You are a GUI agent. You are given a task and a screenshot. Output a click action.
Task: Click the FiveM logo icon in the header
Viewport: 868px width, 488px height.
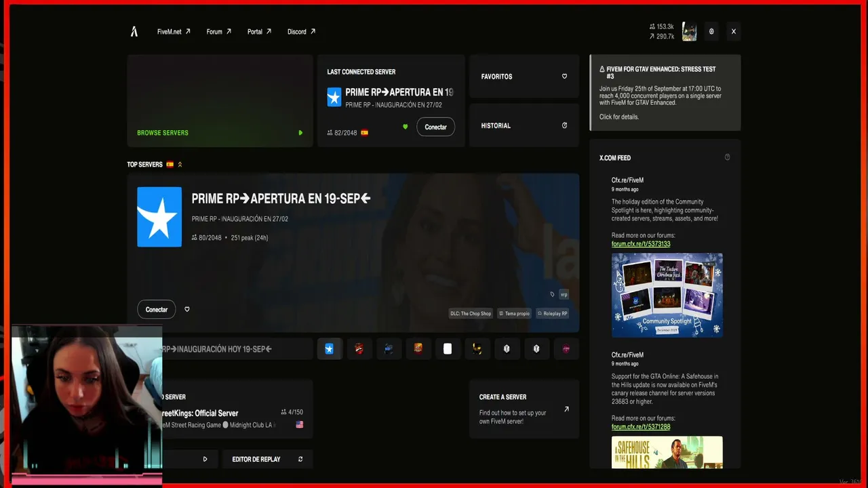point(134,31)
